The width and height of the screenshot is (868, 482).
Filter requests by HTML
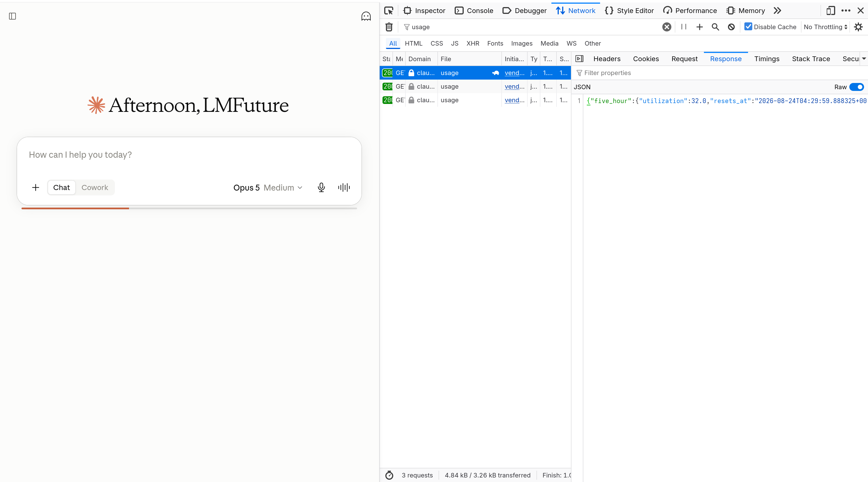(413, 43)
